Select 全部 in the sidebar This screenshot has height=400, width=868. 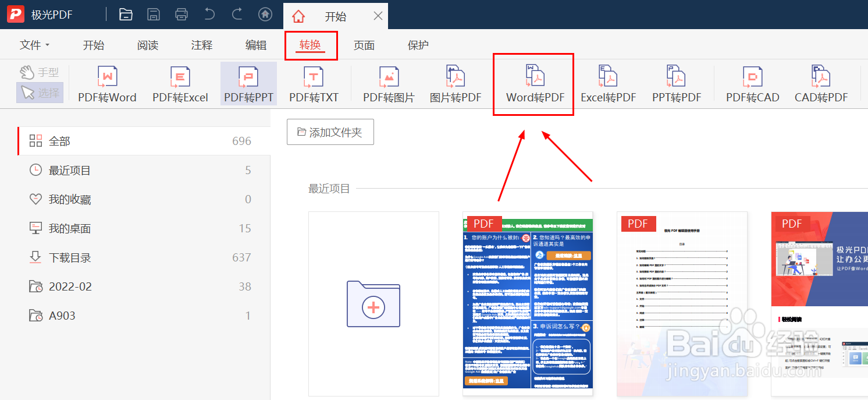point(144,141)
